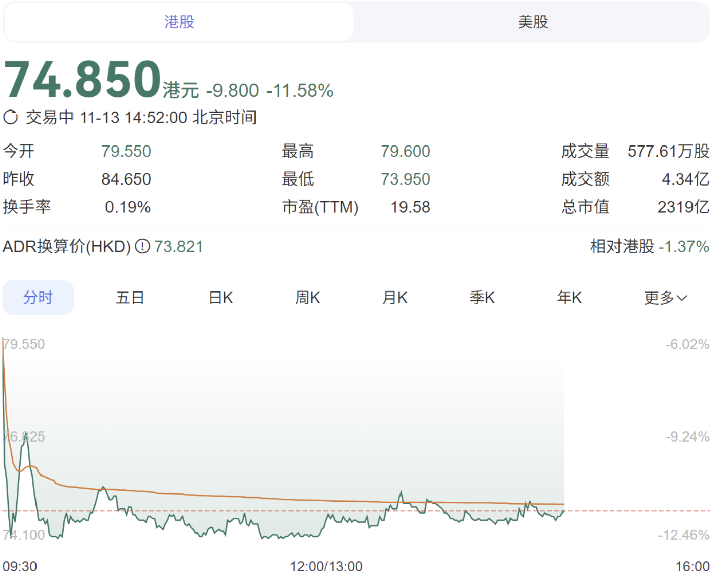Select the 日K chart view
Viewport: 728px width, 585px height.
click(221, 298)
